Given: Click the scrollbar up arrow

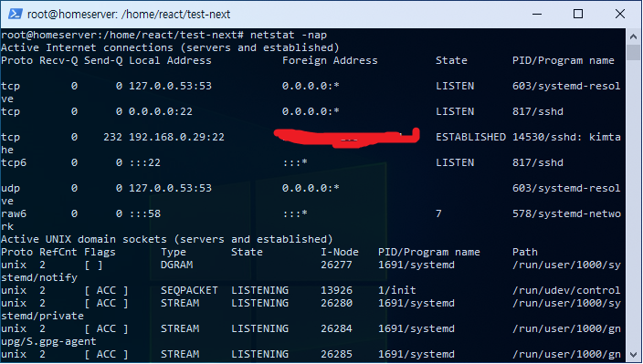Looking at the screenshot, I should 633,36.
